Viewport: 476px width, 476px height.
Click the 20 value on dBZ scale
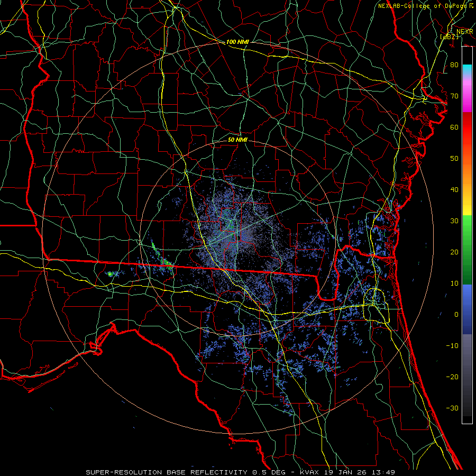454,252
